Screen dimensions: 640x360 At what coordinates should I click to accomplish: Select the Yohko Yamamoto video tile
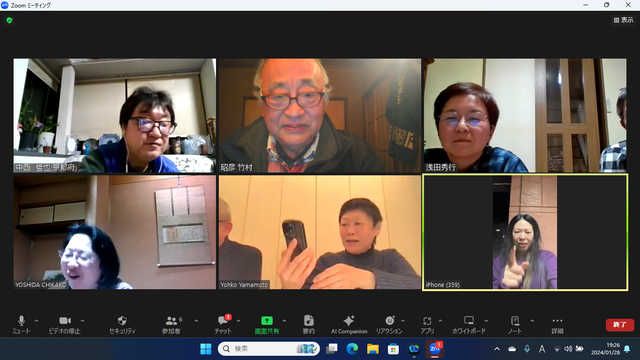[x=320, y=232]
